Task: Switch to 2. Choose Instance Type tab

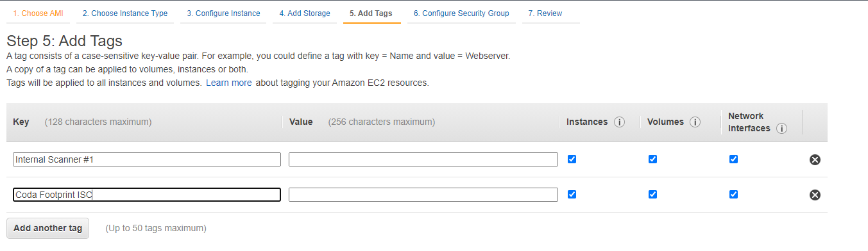Action: point(125,13)
